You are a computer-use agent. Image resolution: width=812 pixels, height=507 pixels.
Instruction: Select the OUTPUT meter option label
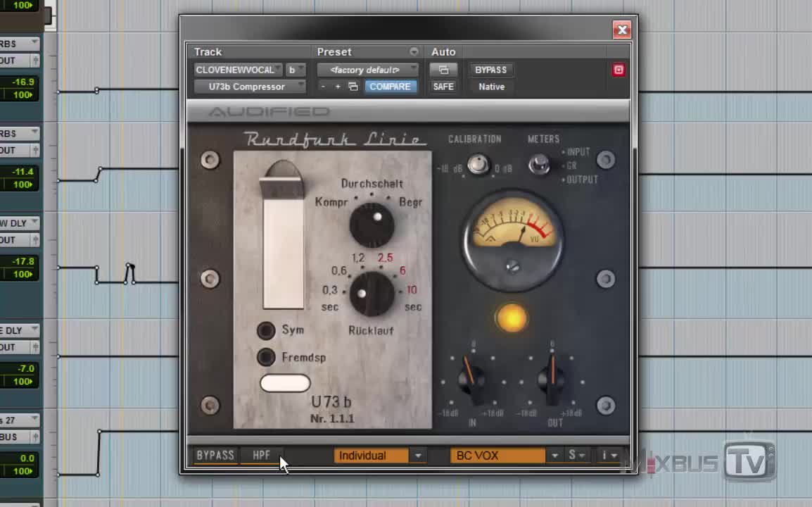583,180
